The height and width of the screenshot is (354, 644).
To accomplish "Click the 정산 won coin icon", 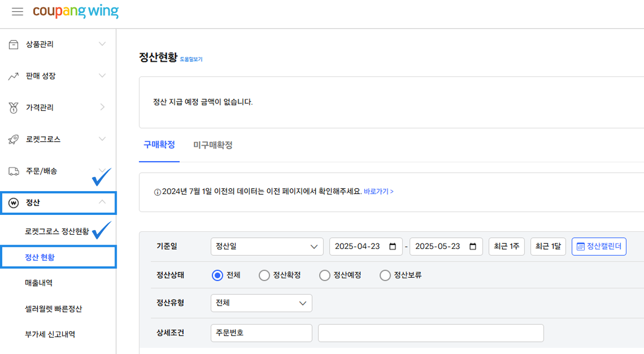I will pos(14,202).
